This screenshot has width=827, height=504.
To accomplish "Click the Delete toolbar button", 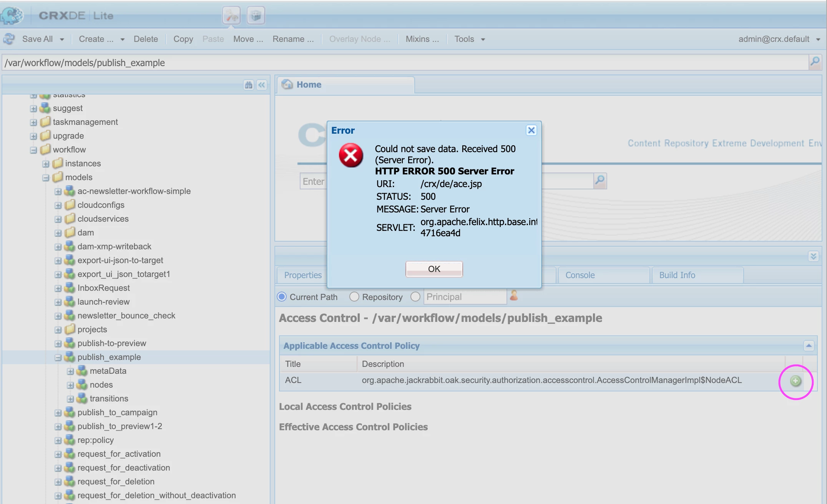I will point(146,39).
